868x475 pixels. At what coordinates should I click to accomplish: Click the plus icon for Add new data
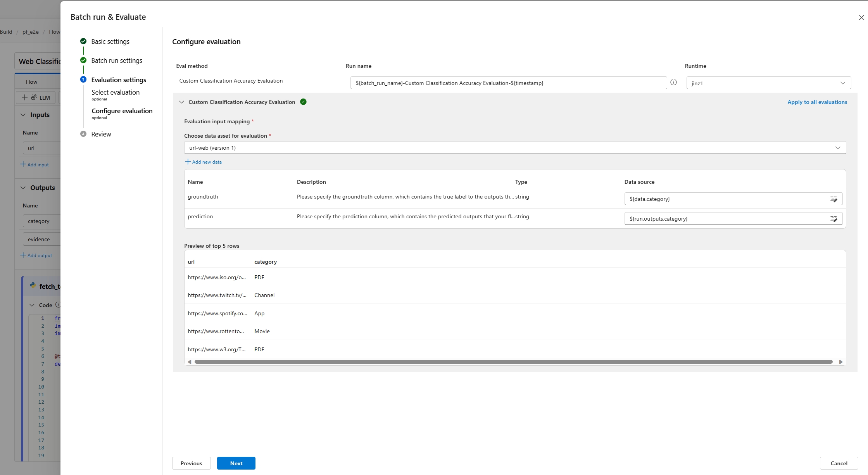tap(188, 162)
